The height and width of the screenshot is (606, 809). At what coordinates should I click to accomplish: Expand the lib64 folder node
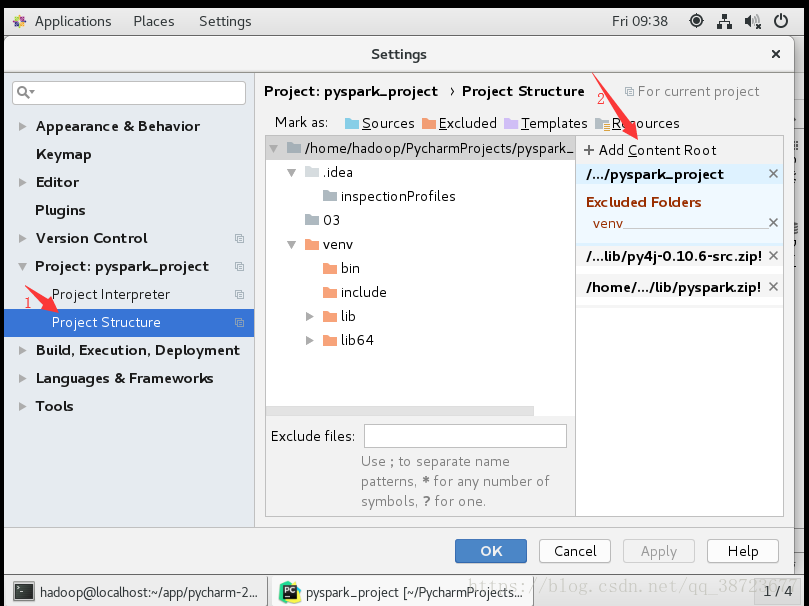click(310, 340)
